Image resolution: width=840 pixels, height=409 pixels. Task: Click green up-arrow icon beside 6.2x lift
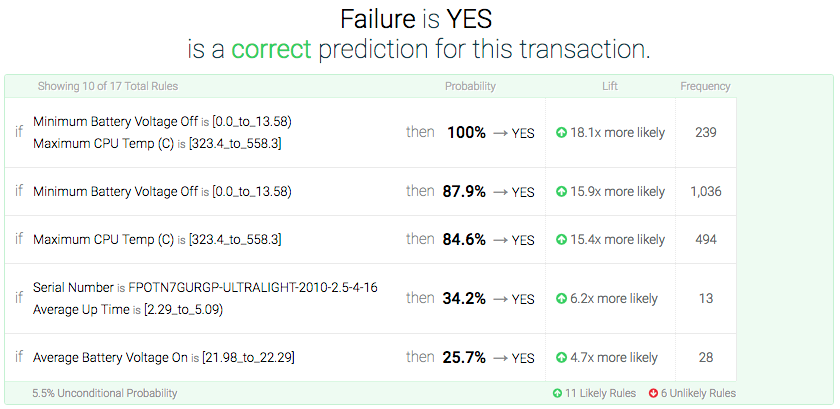(x=562, y=298)
